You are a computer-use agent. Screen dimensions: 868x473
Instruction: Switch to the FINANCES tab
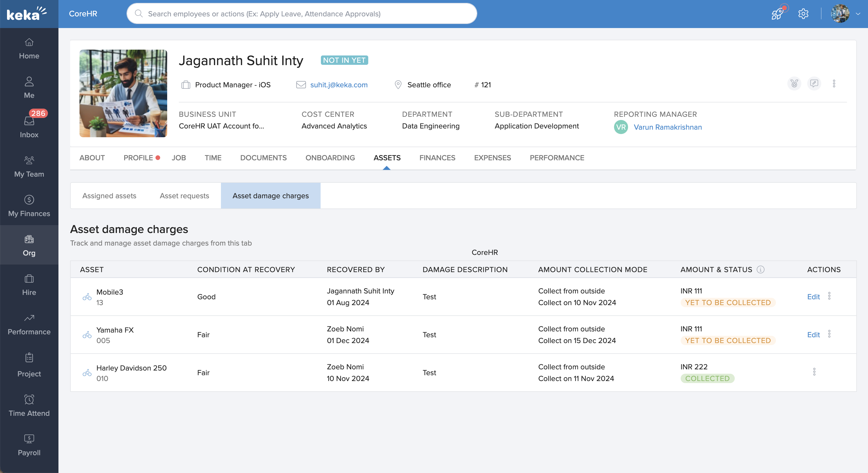[x=437, y=158]
